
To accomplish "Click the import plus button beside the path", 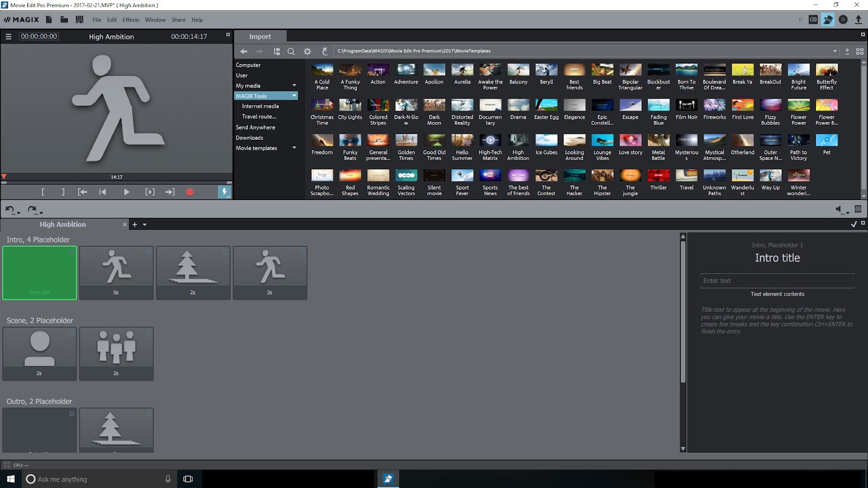I will [847, 52].
